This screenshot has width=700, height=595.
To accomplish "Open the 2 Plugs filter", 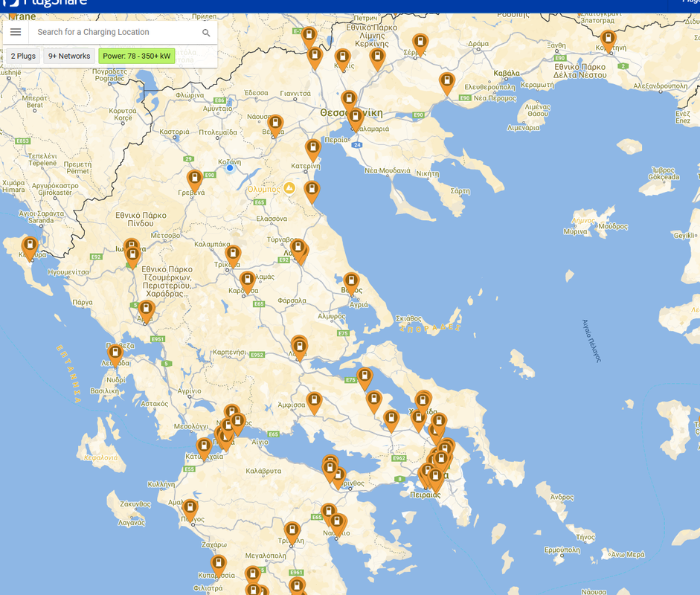I will pos(23,57).
